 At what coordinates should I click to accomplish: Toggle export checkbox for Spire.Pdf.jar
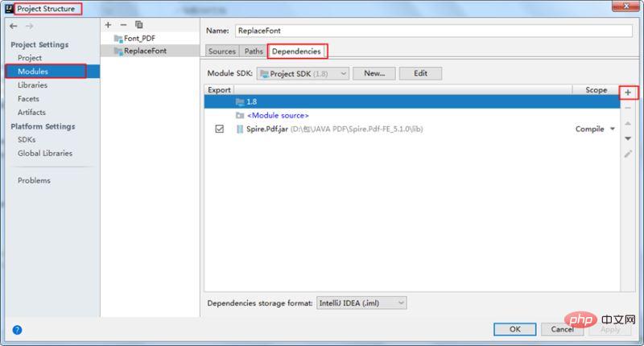coord(219,129)
